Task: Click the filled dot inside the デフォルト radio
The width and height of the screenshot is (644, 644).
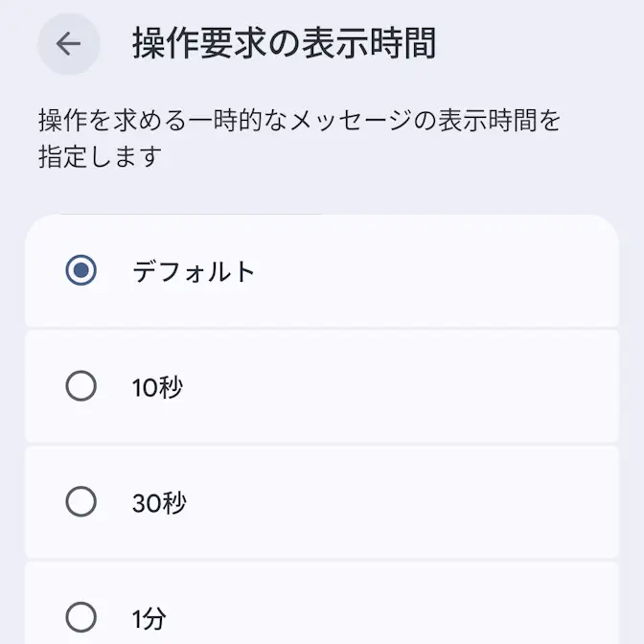Action: [x=81, y=271]
